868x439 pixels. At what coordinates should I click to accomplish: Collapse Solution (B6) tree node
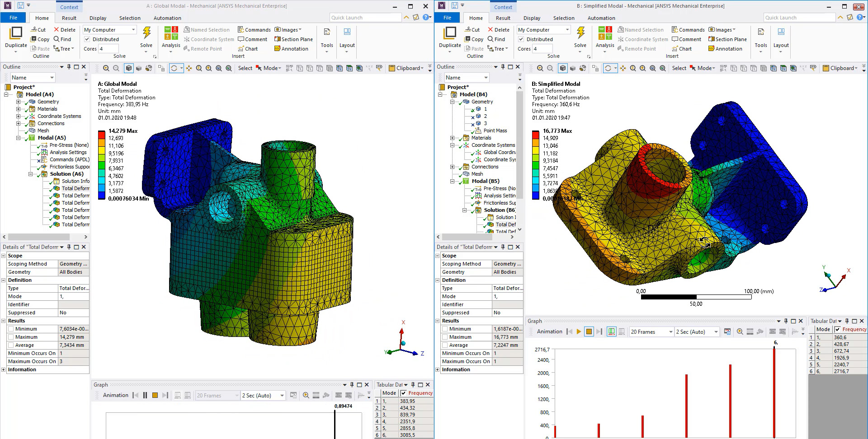tap(464, 210)
